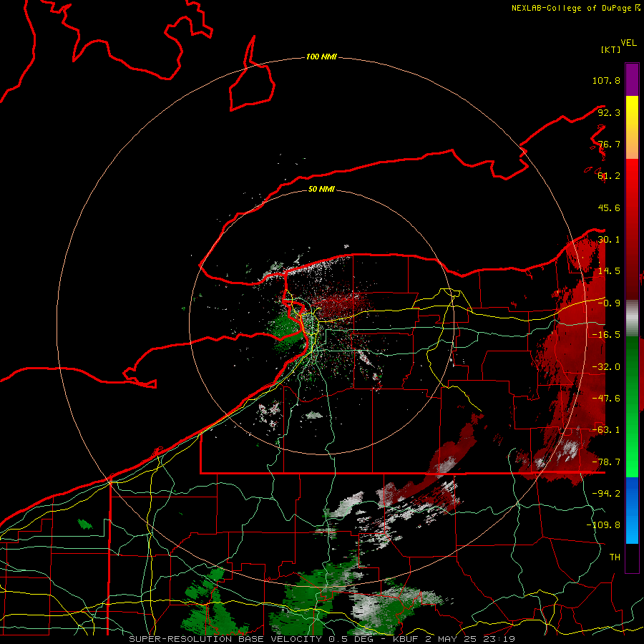Click the -78.7 legend value
The width and height of the screenshot is (644, 644).
tap(606, 462)
